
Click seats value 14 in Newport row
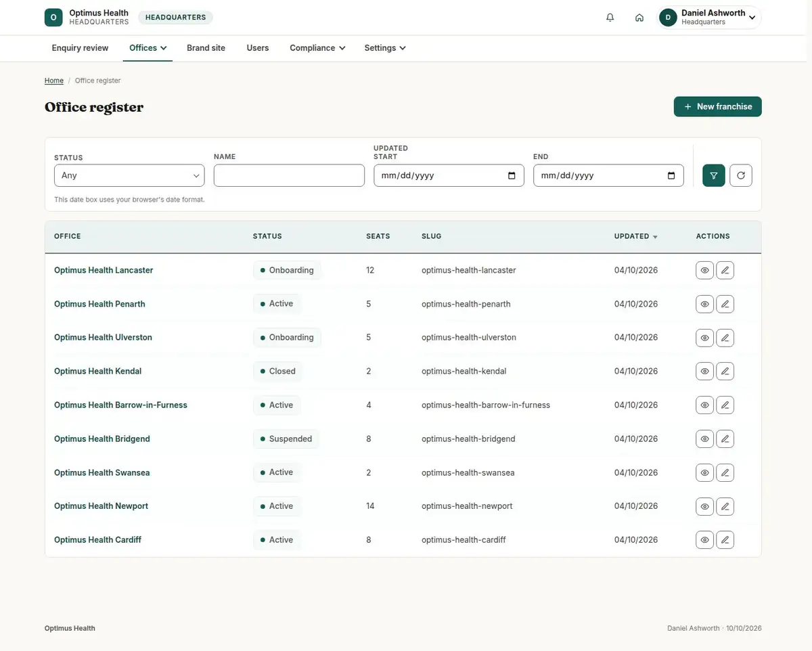click(370, 506)
